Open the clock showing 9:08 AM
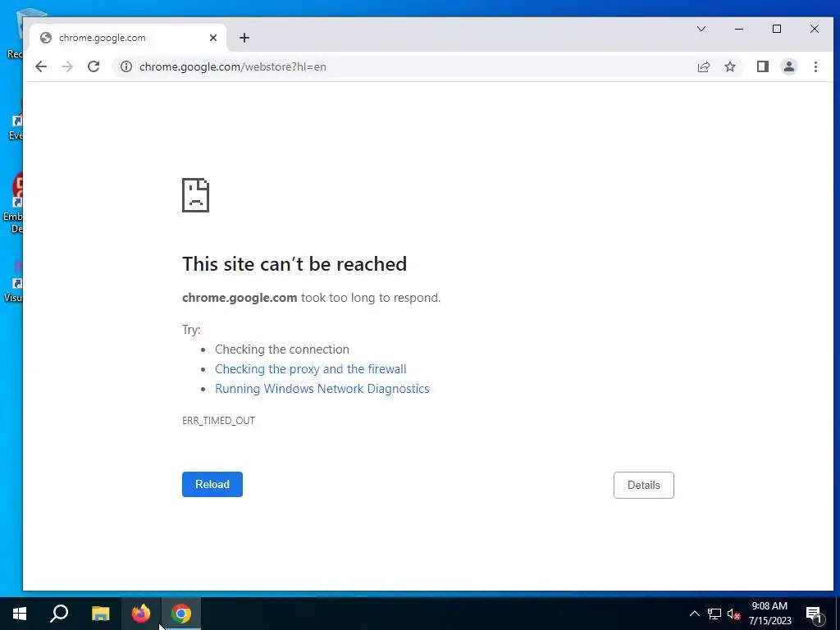This screenshot has width=840, height=630. (769, 614)
